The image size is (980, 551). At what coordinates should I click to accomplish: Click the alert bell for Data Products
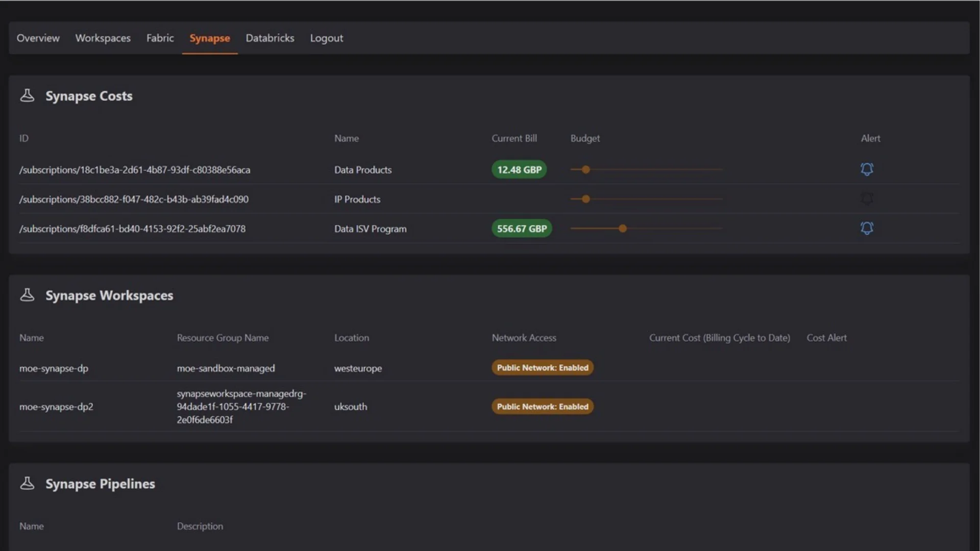point(867,169)
